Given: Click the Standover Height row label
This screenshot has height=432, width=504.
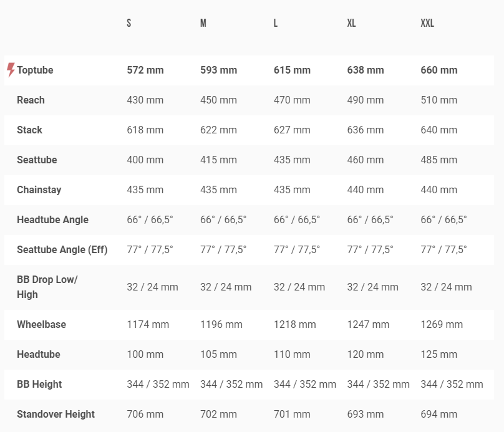Looking at the screenshot, I should coord(56,414).
